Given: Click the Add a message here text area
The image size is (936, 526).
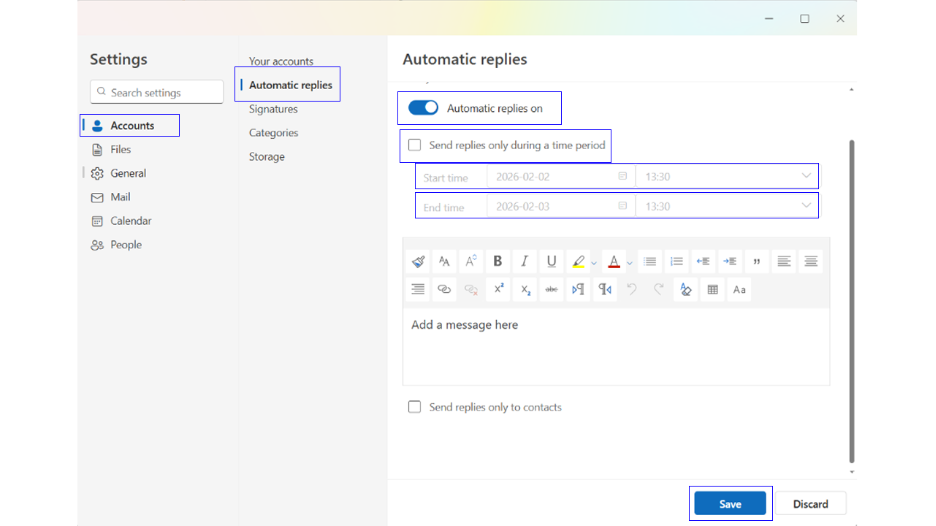Looking at the screenshot, I should click(616, 346).
